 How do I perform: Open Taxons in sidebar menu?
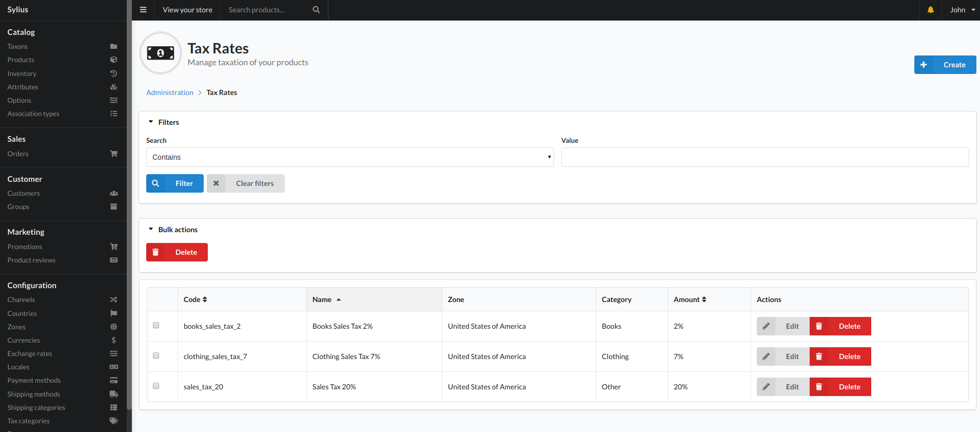(x=17, y=46)
